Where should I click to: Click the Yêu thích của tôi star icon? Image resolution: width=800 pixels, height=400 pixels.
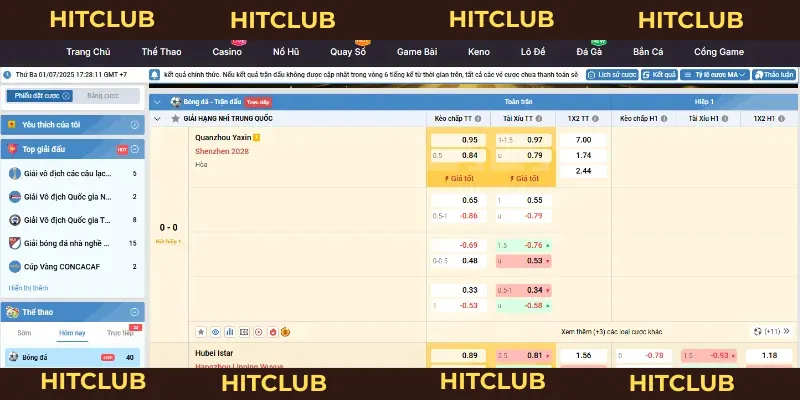pyautogui.click(x=11, y=124)
